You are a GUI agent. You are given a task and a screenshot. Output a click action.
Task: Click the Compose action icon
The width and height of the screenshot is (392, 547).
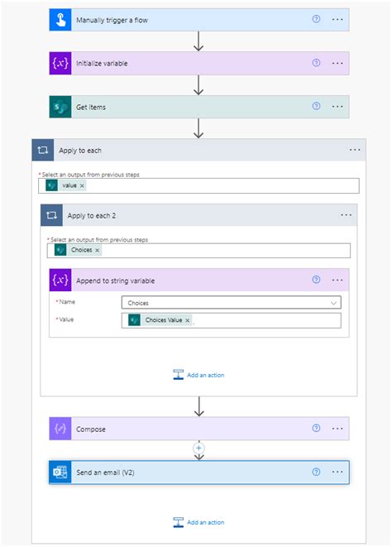[60, 429]
